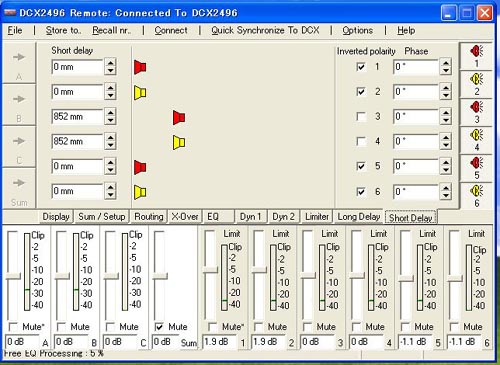This screenshot has height=365, width=500.
Task: Click the app icon in the title bar
Action: click(x=10, y=13)
